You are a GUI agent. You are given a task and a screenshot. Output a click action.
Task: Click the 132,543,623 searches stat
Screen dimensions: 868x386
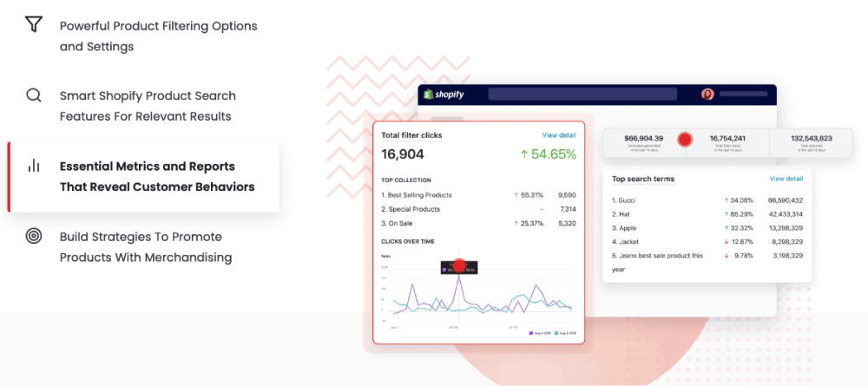(x=811, y=138)
